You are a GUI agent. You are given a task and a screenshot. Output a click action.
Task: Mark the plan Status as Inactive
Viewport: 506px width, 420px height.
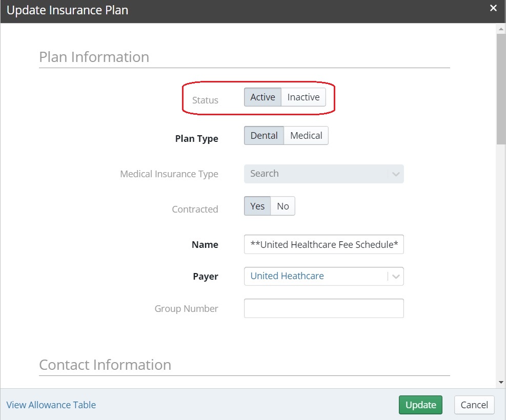pos(303,97)
